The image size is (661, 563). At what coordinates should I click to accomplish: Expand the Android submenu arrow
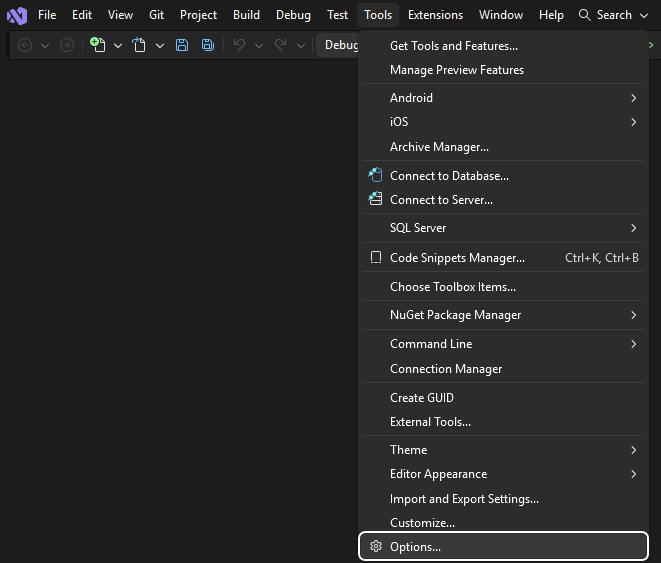click(634, 98)
